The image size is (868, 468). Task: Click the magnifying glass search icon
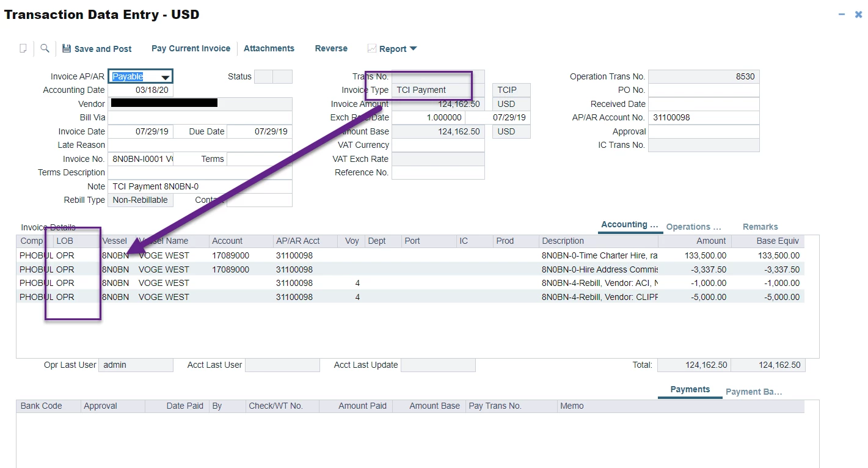(45, 49)
